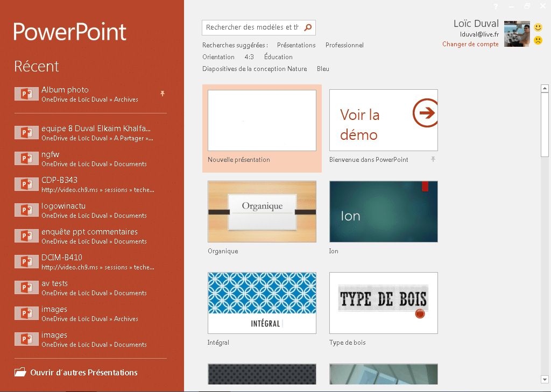Open equipe 8 Duval Elkaim Khalfa presentation

tap(90, 133)
